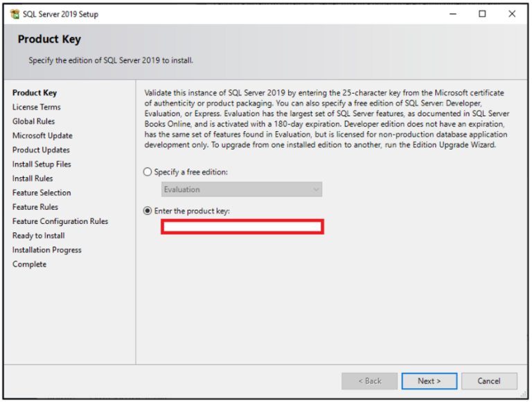The height and width of the screenshot is (402, 532).
Task: Click the < Back button
Action: [369, 381]
